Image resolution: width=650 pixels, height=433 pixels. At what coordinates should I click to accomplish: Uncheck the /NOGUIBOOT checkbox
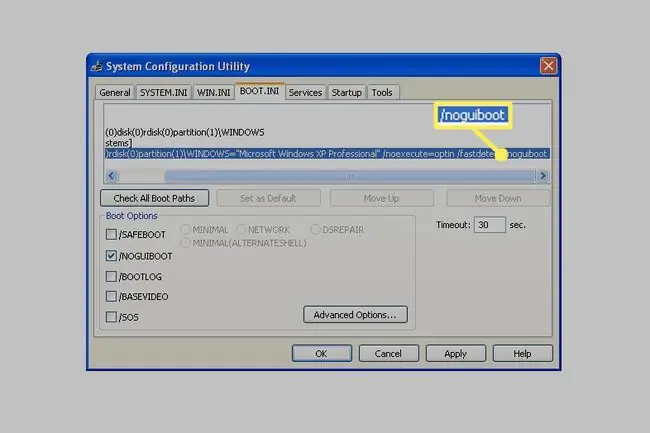click(111, 256)
